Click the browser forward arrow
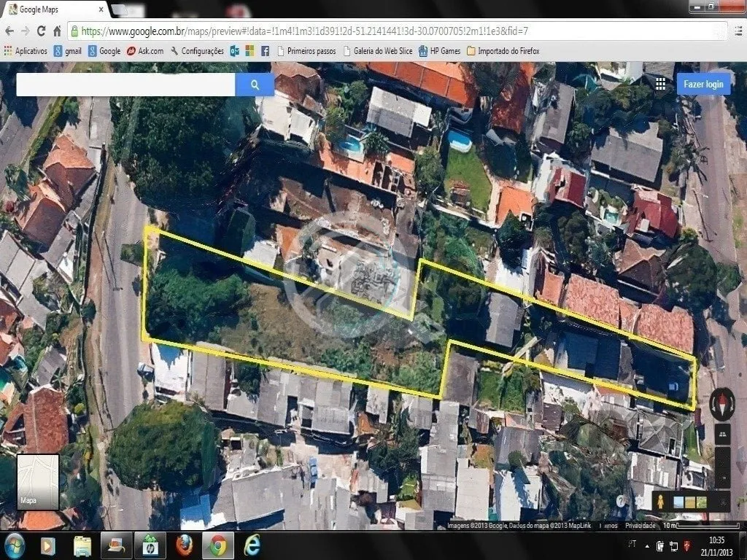Viewport: 747px width, 560px height. 26,31
